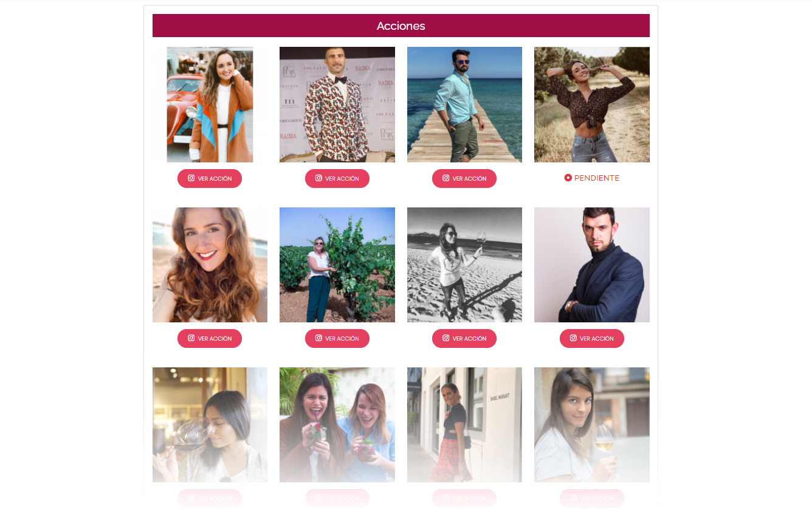
Task: Click the Pendiente label under the country-path photo
Action: pos(597,178)
